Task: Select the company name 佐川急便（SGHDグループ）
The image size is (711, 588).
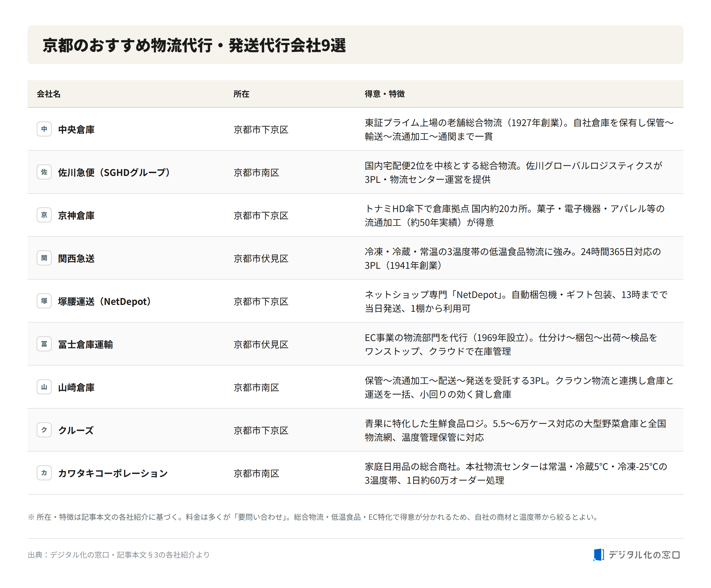Action: pyautogui.click(x=114, y=173)
